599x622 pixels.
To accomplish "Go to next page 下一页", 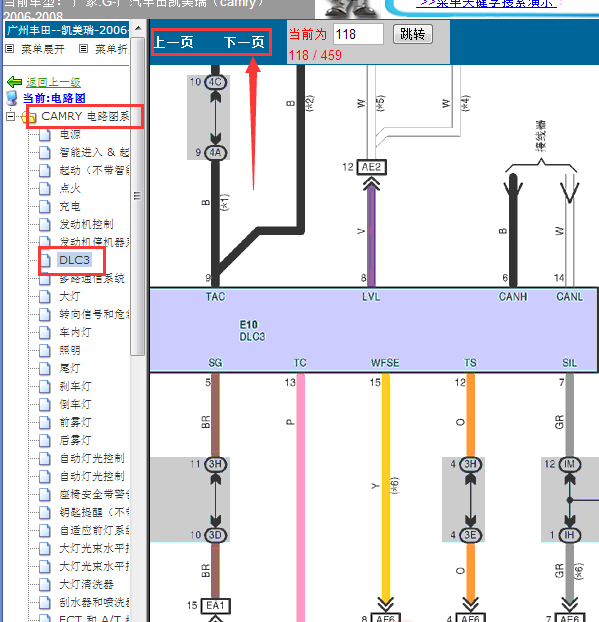I will (x=244, y=42).
